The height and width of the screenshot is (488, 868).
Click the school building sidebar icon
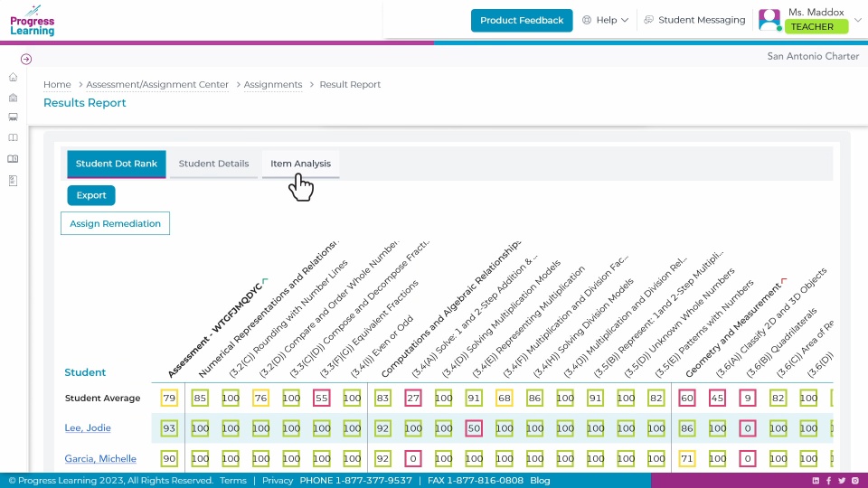[x=13, y=98]
